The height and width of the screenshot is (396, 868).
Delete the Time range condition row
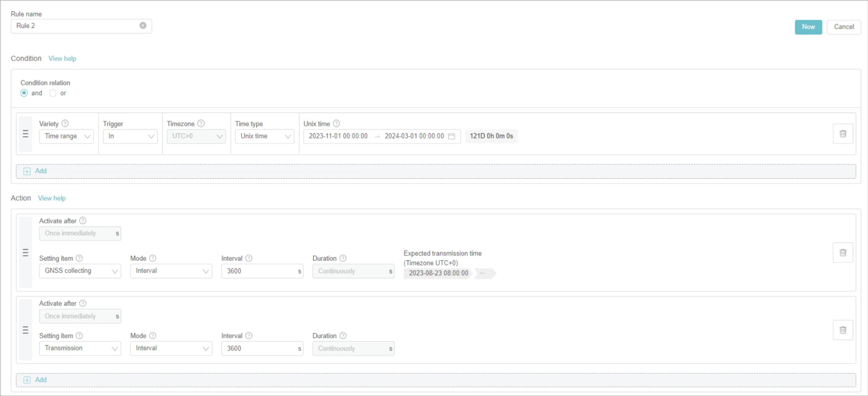pyautogui.click(x=843, y=134)
